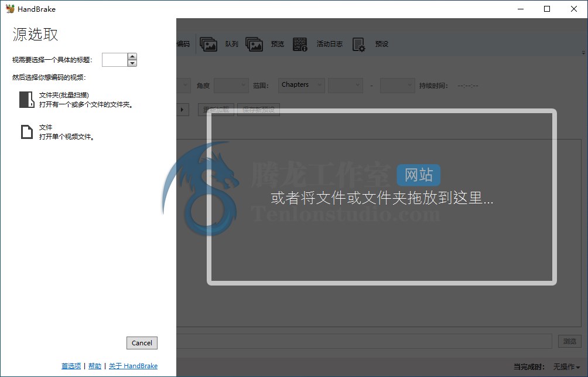Open the 关于 HandBrake link
The width and height of the screenshot is (588, 377).
click(x=133, y=366)
